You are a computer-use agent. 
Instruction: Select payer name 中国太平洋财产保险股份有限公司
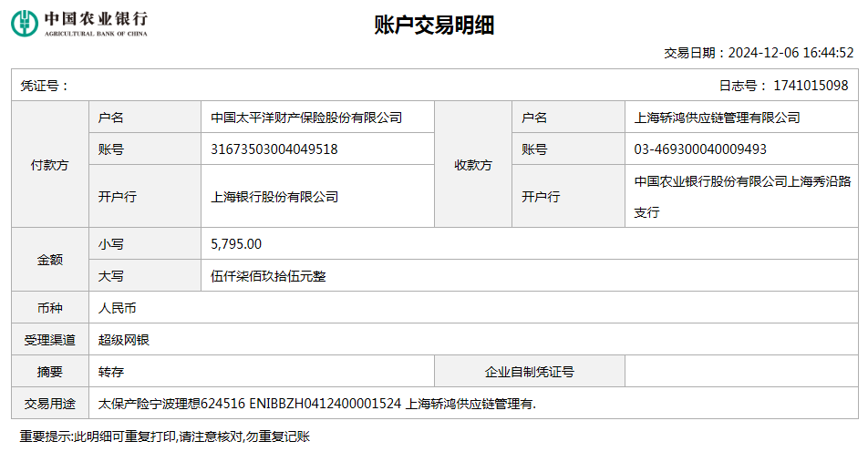click(306, 118)
